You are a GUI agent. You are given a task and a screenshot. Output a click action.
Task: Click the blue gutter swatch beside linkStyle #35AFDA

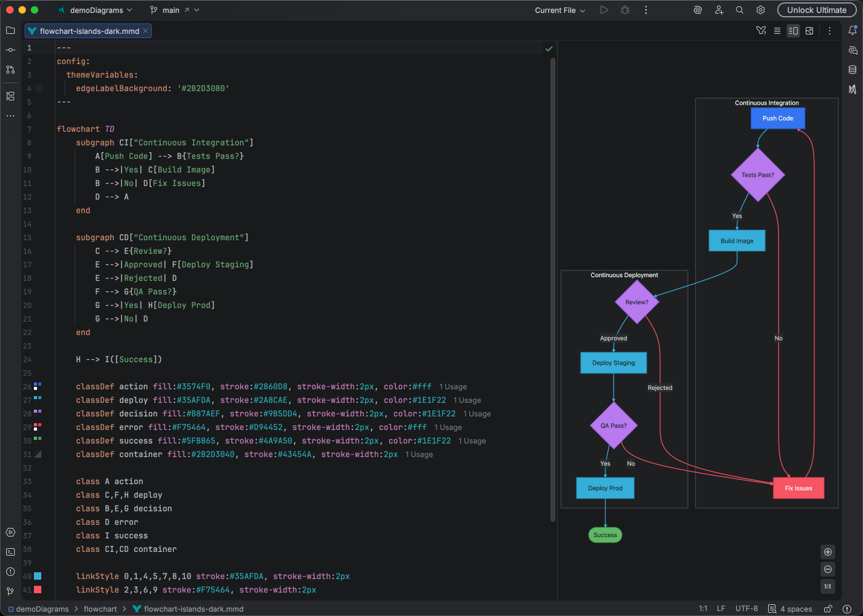pos(39,576)
